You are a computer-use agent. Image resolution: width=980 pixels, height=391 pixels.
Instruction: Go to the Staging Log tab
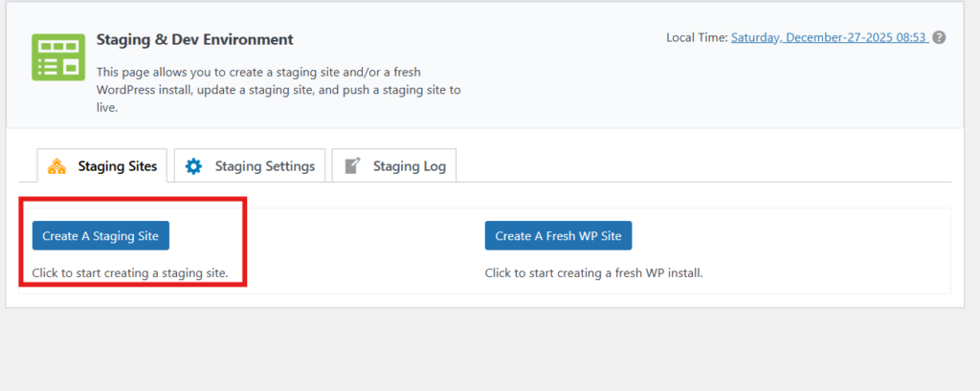coord(409,166)
